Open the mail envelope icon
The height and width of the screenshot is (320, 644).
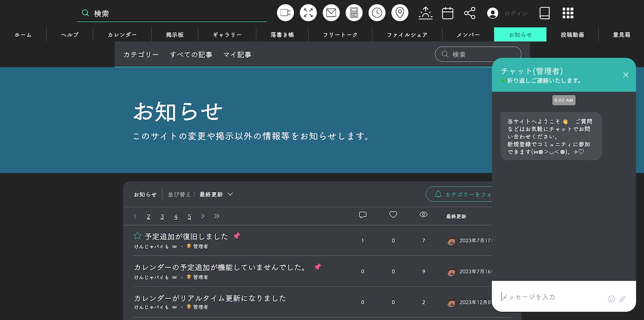coord(332,13)
